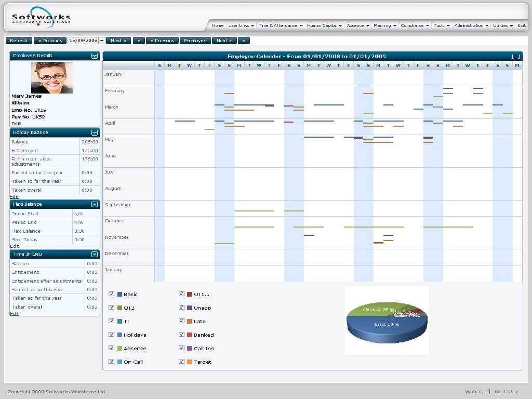Viewport: 532px width, 399px height.
Task: Expand the Utilities menu dropdown arrow
Action: [511, 24]
